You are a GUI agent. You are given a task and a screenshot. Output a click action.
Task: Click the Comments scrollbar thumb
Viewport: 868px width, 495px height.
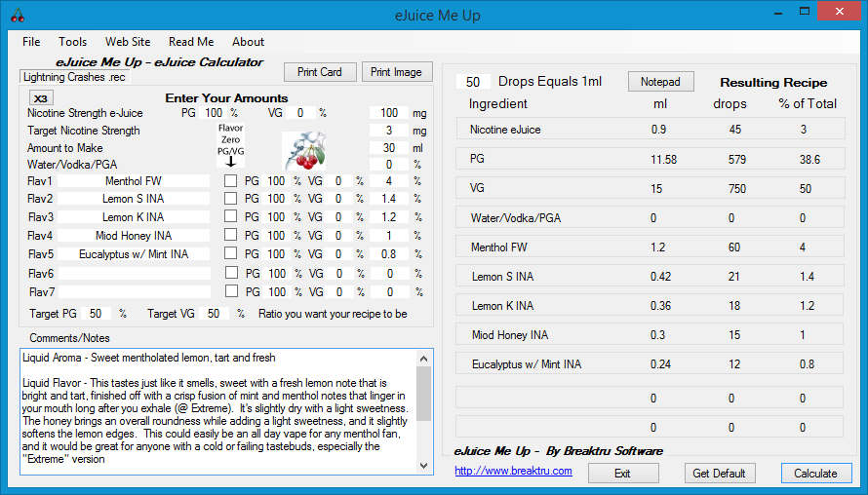click(424, 394)
